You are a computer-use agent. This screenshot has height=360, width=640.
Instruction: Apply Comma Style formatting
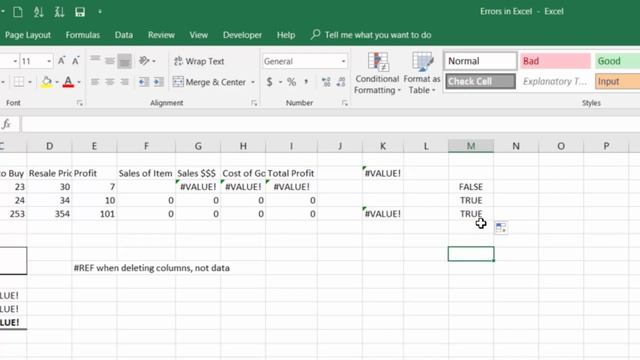[306, 82]
